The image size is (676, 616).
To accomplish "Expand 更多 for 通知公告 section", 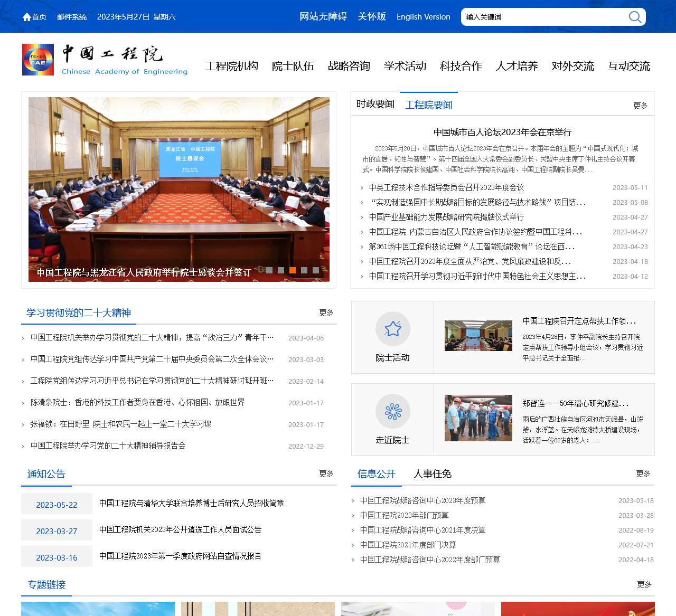I will click(x=326, y=473).
